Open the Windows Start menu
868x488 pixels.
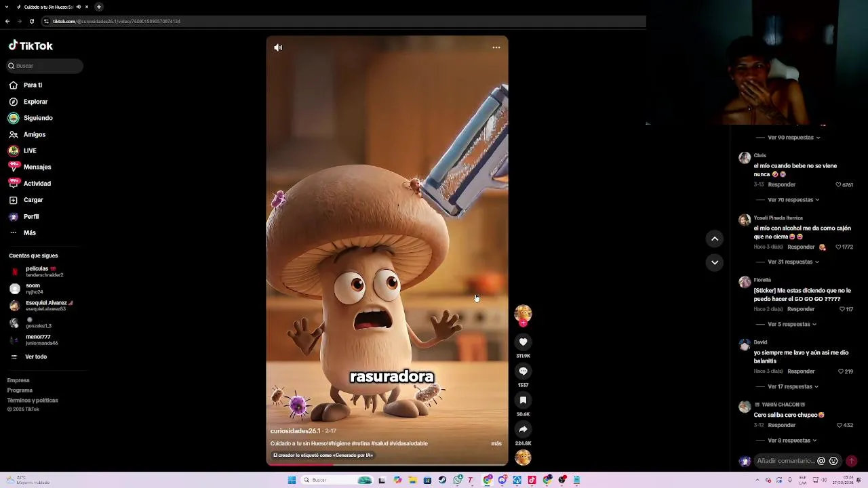[x=292, y=480]
